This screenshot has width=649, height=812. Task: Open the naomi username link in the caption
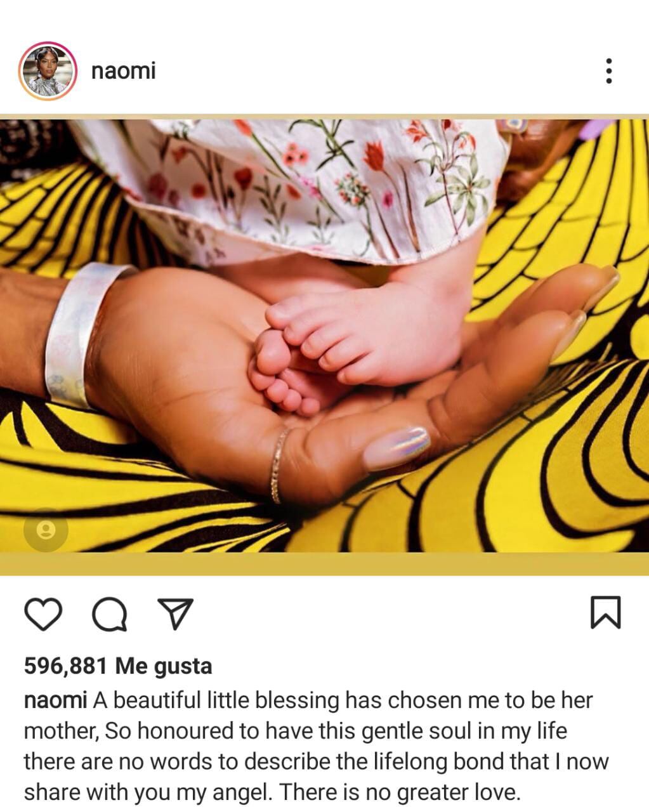55,700
